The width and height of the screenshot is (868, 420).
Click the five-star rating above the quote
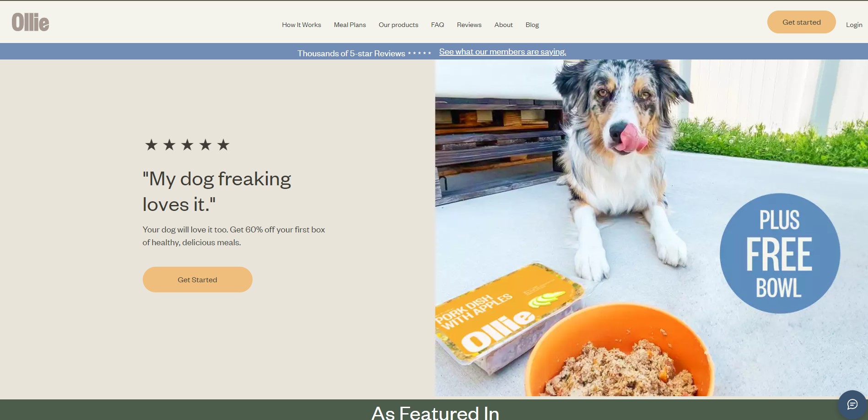[187, 145]
